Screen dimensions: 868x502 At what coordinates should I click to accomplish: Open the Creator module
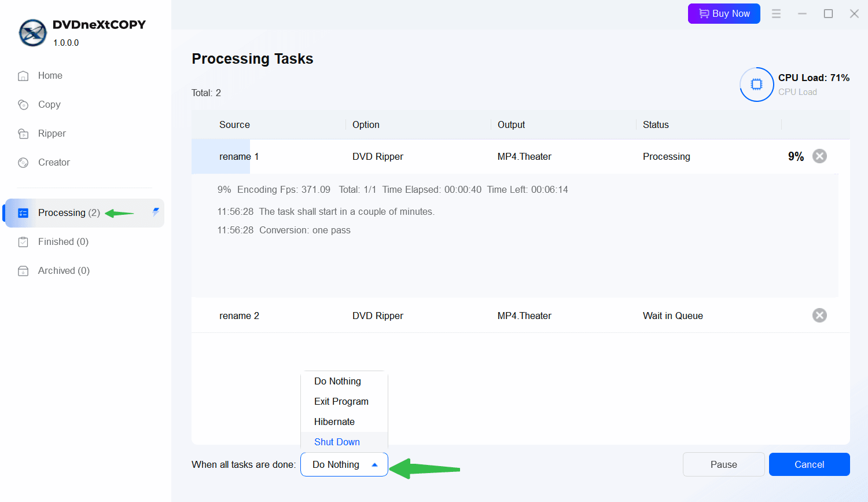tap(54, 162)
